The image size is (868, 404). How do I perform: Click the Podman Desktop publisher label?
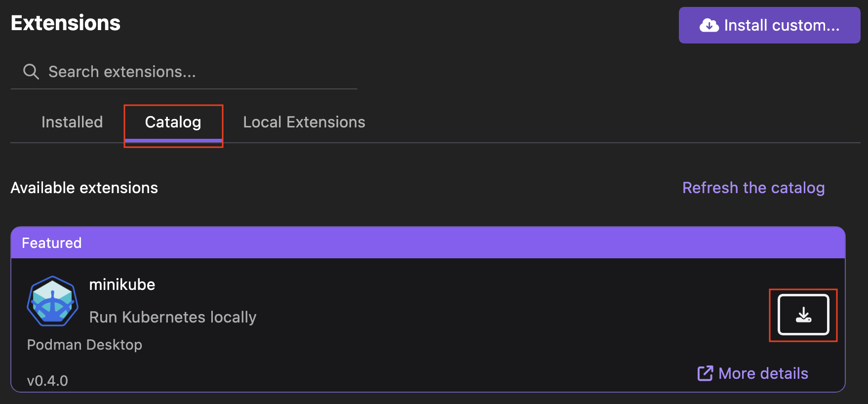coord(84,345)
